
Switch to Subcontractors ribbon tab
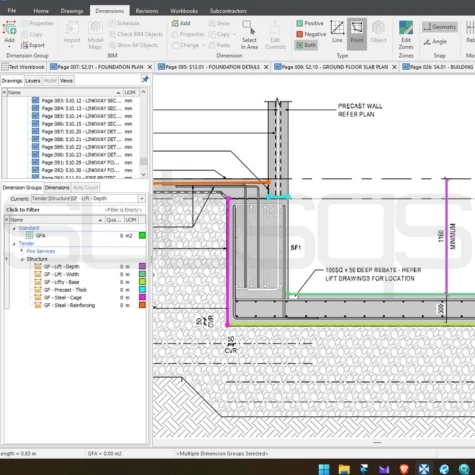228,11
